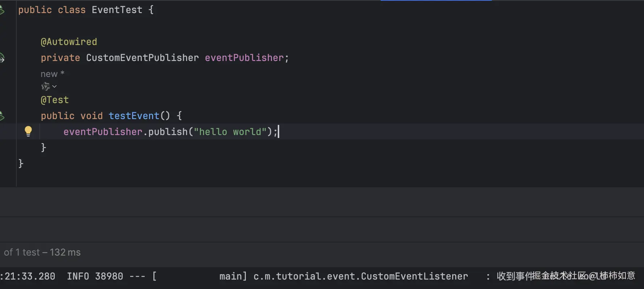
Task: Click the EventTest class name
Action: tap(117, 10)
